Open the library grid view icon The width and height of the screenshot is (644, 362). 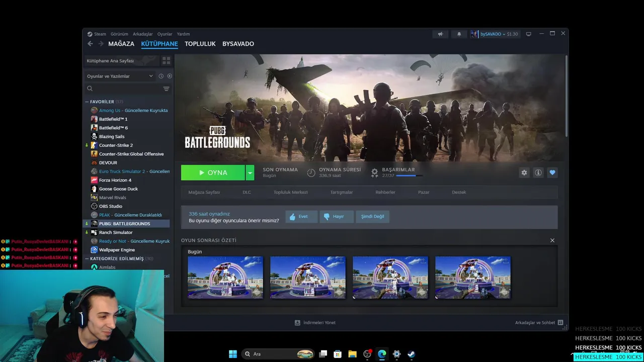coord(166,61)
